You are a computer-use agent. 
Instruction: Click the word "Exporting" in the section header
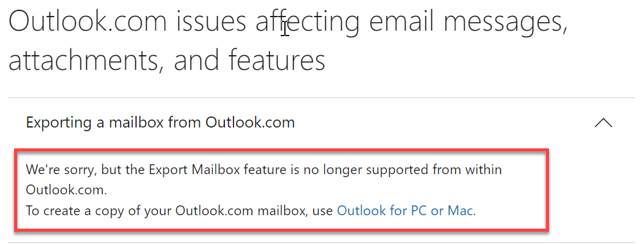59,123
